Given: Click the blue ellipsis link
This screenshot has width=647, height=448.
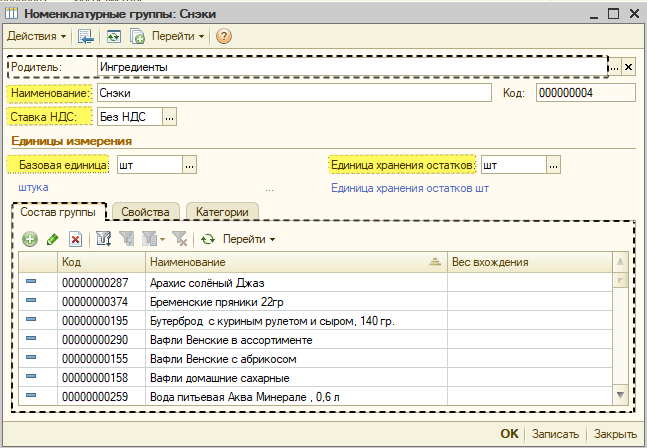Looking at the screenshot, I should 269,190.
